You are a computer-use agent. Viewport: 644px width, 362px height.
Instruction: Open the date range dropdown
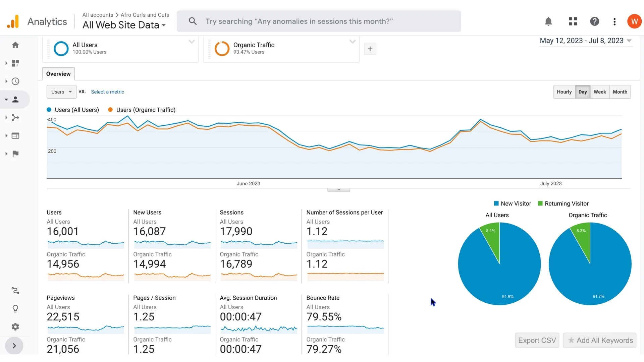coord(585,41)
